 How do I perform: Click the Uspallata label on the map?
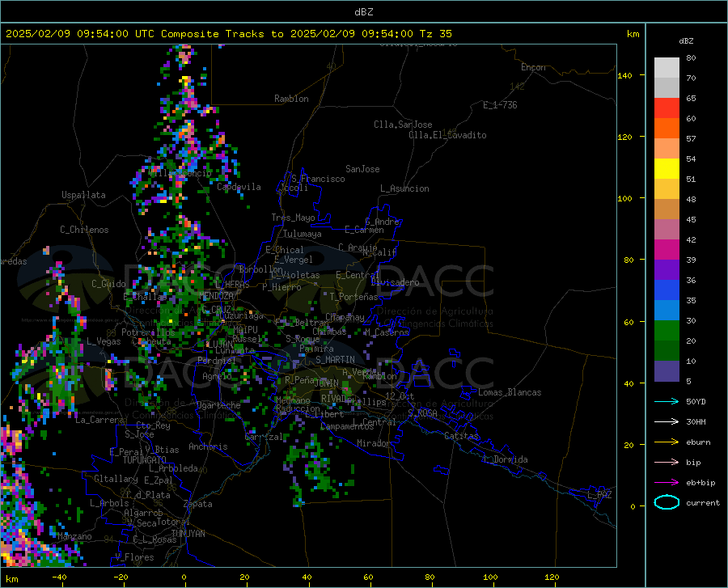click(x=83, y=195)
